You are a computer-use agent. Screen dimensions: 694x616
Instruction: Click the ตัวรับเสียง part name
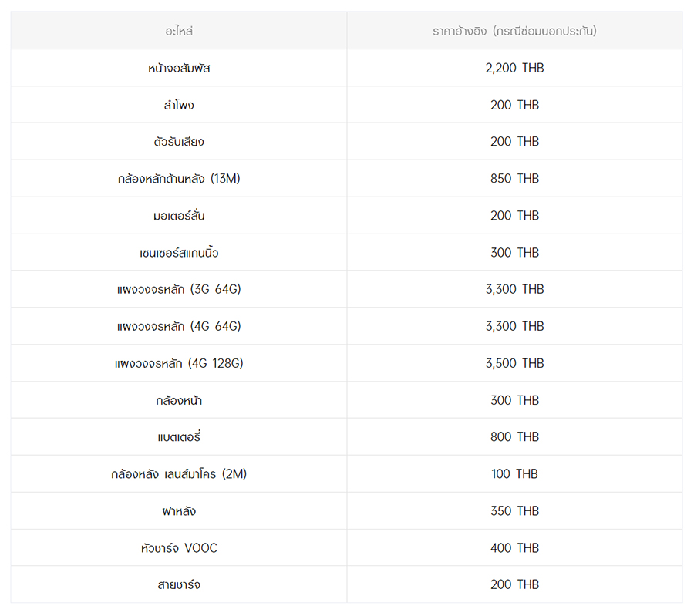tap(179, 142)
